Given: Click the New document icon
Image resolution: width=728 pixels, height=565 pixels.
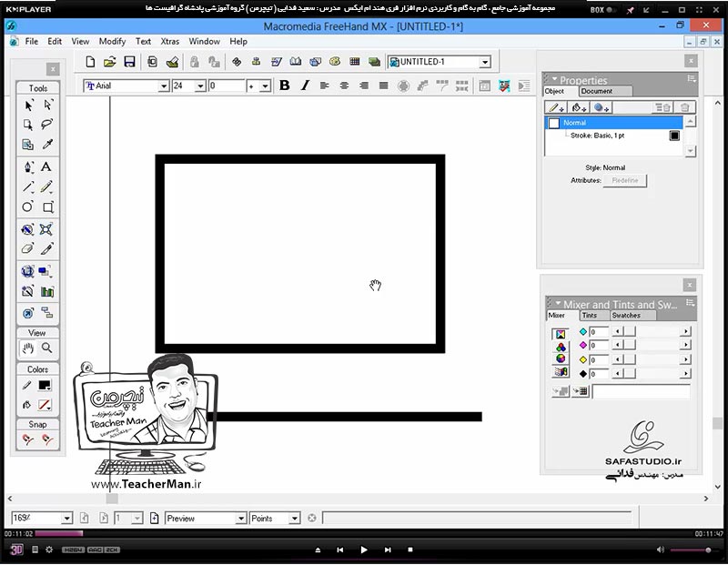Looking at the screenshot, I should point(90,62).
